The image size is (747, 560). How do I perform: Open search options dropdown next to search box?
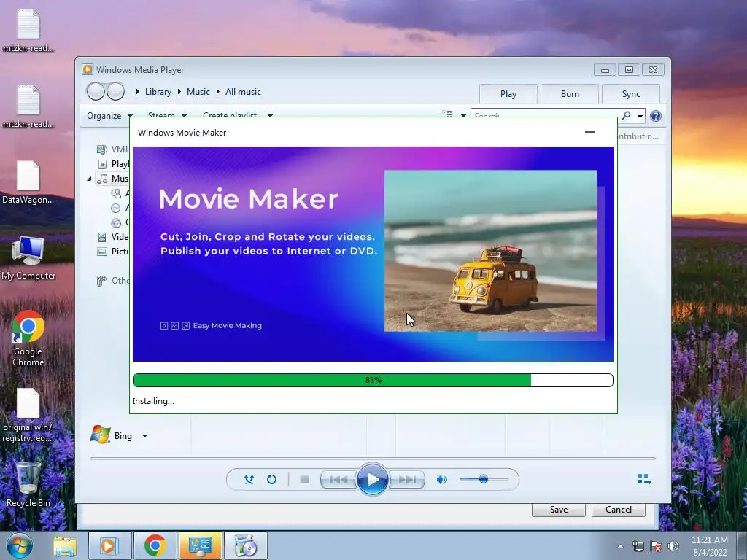pos(640,116)
